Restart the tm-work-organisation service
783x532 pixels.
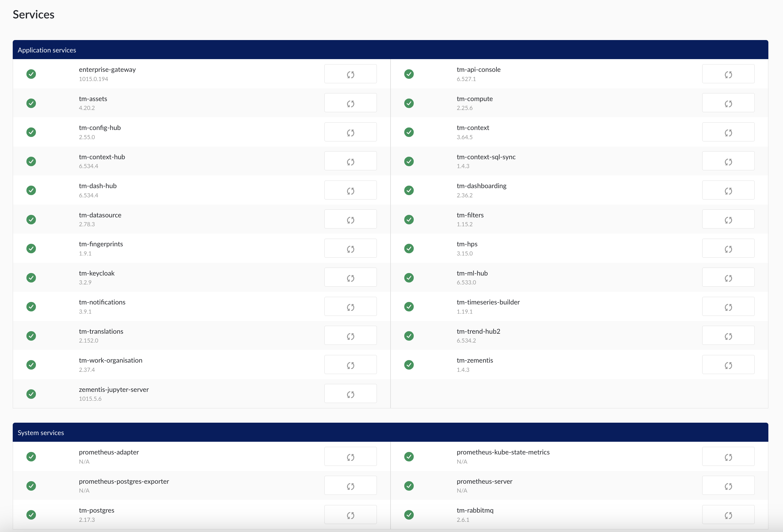click(350, 365)
